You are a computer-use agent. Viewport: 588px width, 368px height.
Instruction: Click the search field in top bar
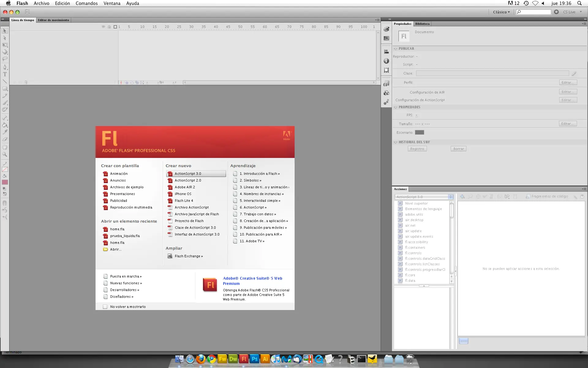click(x=533, y=12)
